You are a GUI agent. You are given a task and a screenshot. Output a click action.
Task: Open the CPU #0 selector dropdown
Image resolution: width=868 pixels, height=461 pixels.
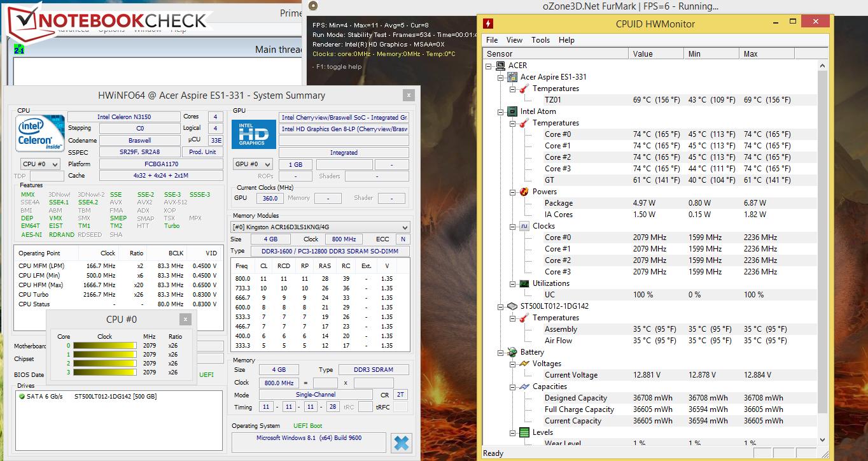(41, 164)
